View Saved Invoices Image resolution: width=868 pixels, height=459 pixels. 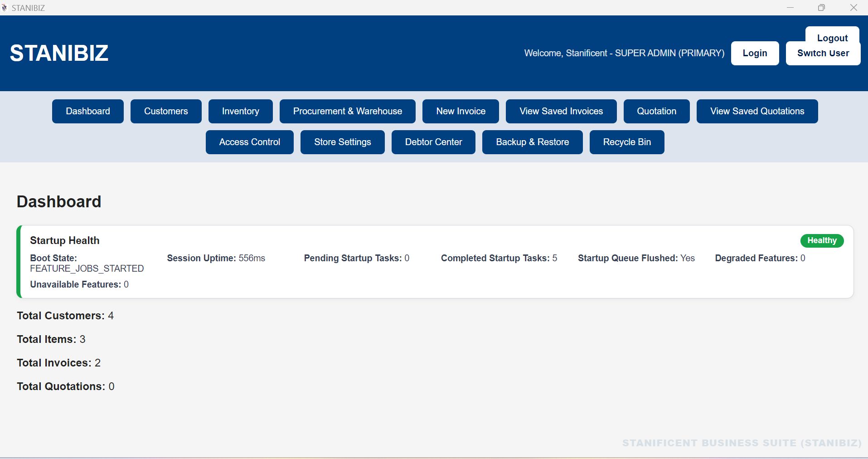pyautogui.click(x=561, y=111)
